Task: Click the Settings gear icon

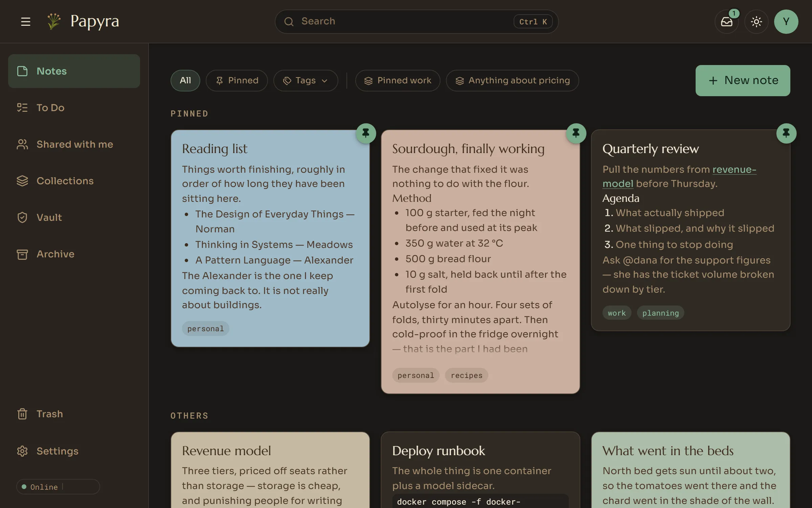Action: 22,451
